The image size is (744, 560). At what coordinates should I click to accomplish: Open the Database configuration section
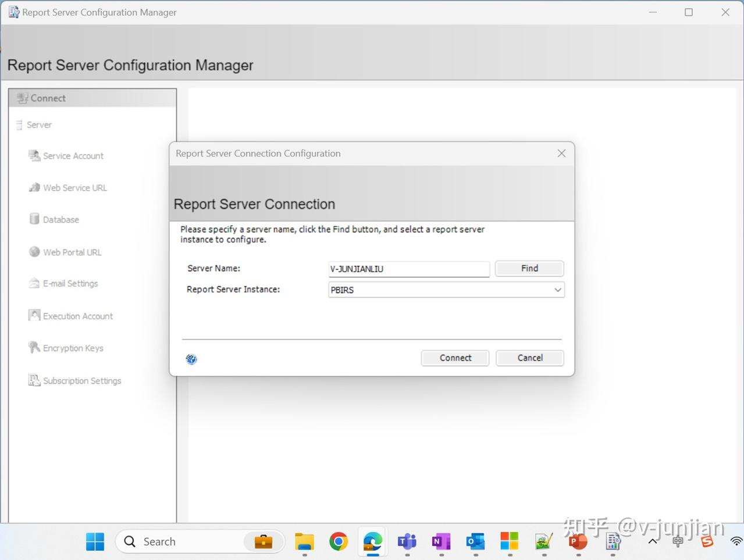60,219
